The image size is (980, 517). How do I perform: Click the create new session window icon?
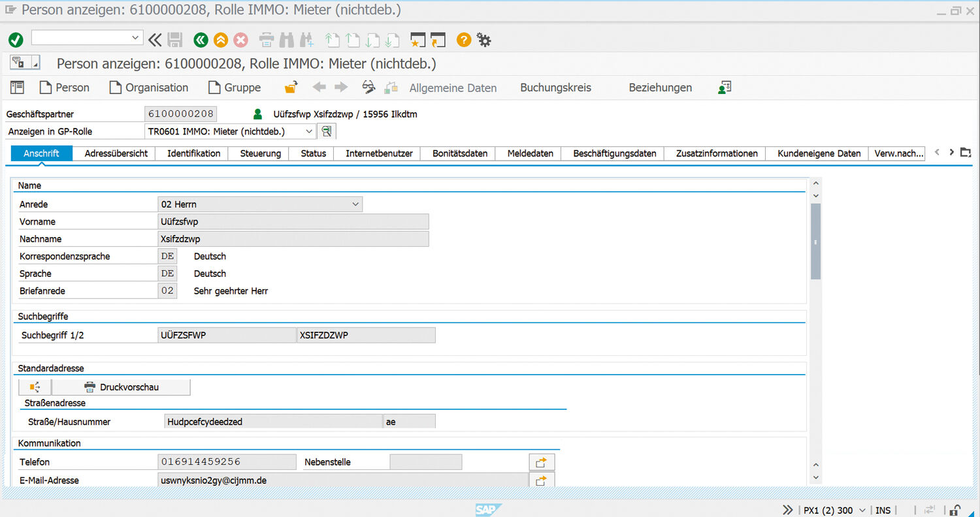(x=417, y=40)
